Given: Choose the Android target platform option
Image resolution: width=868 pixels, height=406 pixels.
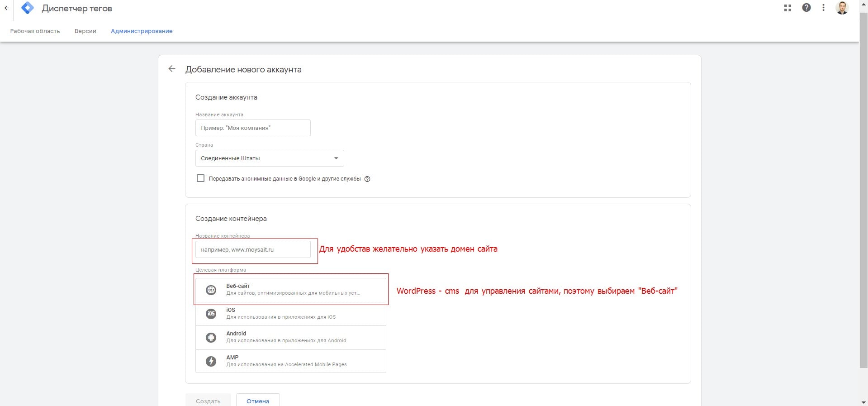Looking at the screenshot, I should tap(290, 337).
